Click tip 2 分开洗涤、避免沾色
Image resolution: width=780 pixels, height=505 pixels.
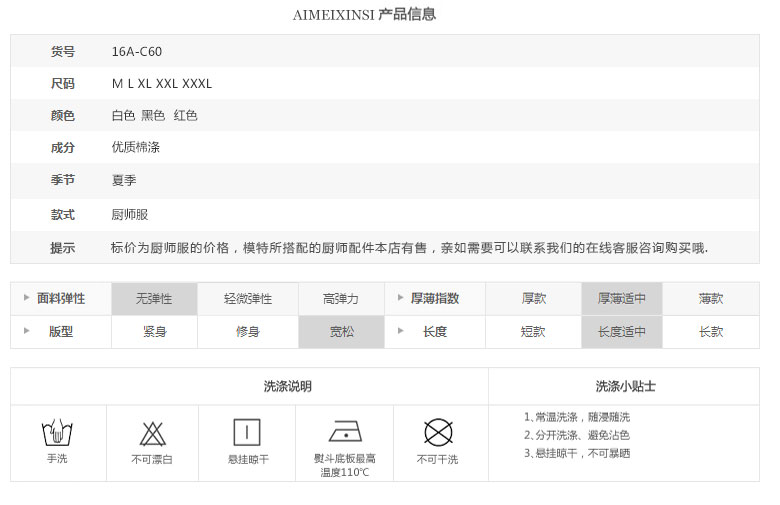point(577,435)
